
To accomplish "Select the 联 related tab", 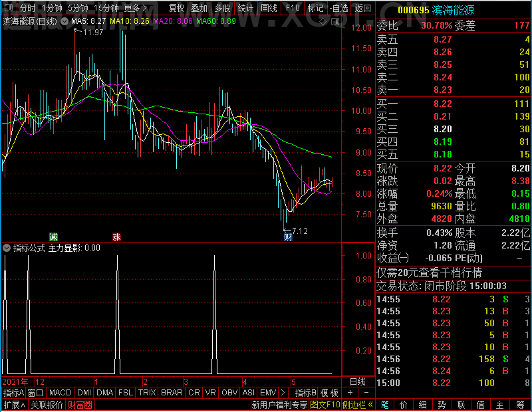I will pos(461,405).
